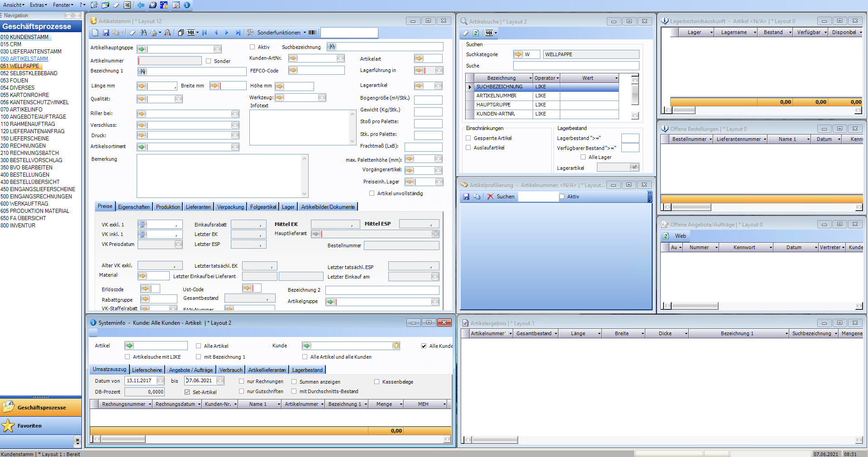Click the barcode icon in Artikelstamm toolbar
Image resolution: width=868 pixels, height=457 pixels.
click(312, 33)
